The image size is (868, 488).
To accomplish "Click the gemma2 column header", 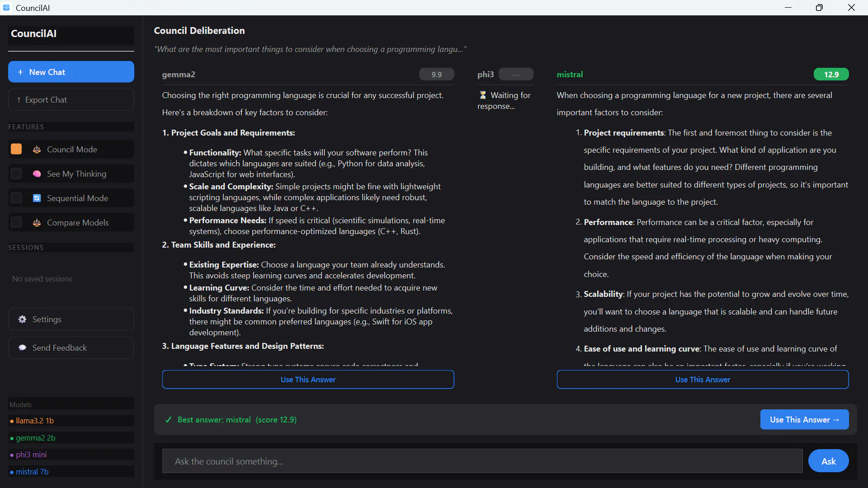I will [x=179, y=75].
